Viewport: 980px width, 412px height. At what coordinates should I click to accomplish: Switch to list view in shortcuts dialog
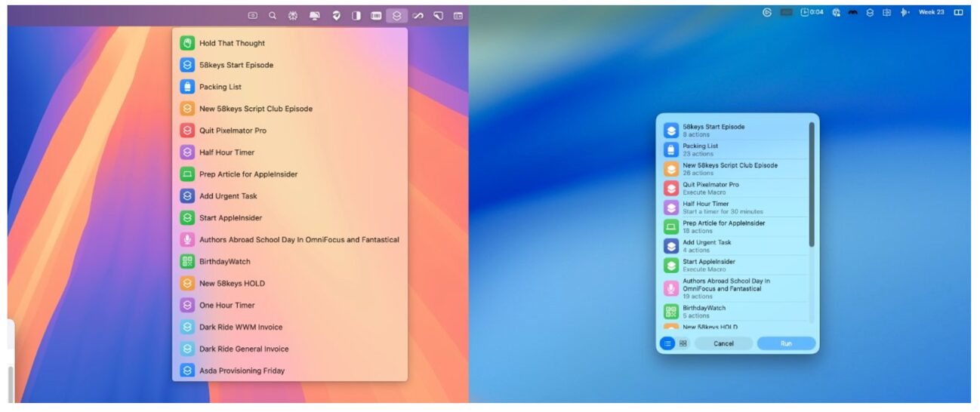pyautogui.click(x=667, y=343)
